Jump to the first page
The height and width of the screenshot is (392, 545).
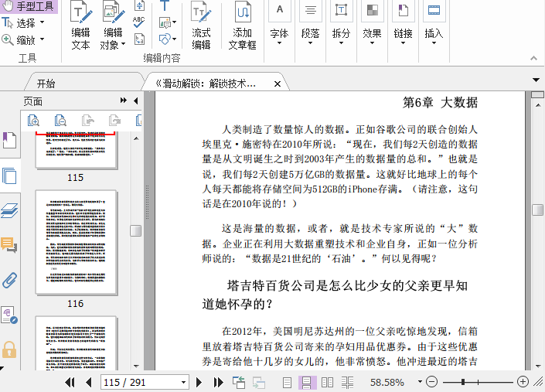point(70,382)
